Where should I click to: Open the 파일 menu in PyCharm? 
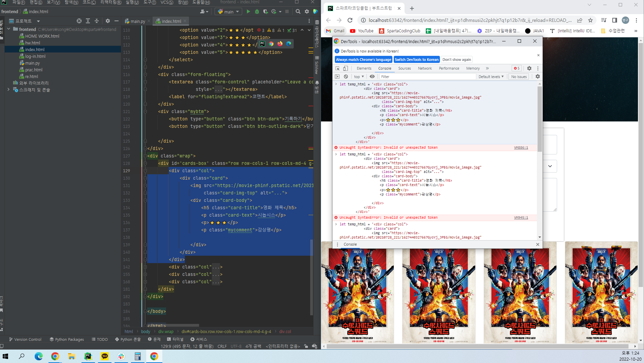pos(18,2)
